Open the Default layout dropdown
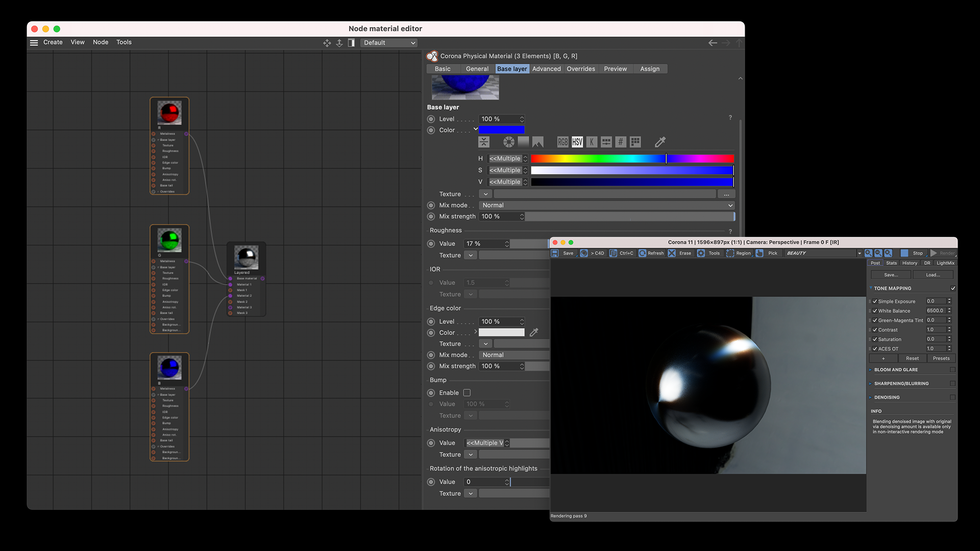 389,43
